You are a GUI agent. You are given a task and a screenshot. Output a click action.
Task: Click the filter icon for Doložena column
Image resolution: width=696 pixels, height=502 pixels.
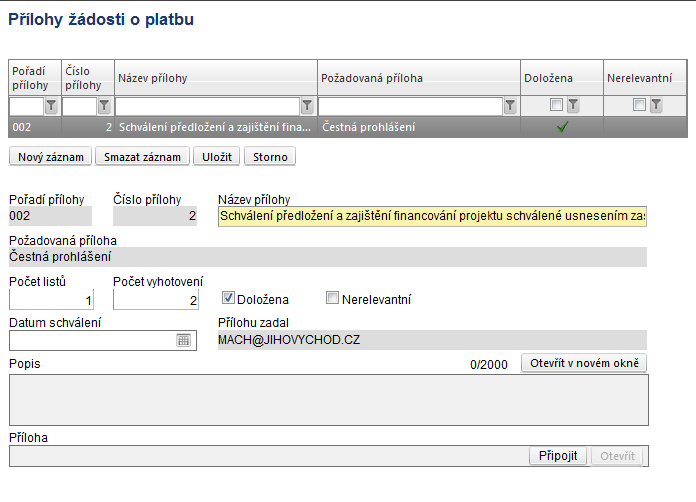point(573,105)
